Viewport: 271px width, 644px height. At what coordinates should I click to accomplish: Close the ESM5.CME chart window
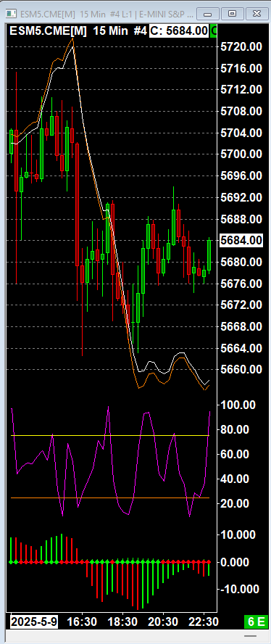coord(257,14)
